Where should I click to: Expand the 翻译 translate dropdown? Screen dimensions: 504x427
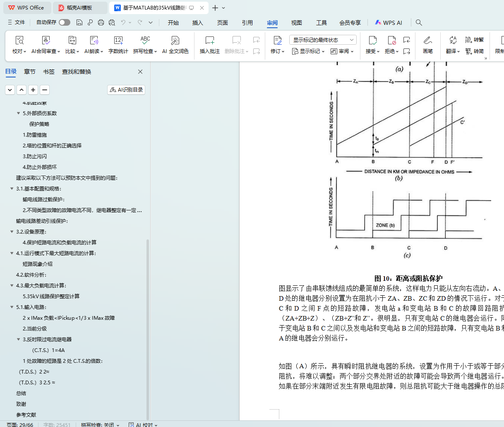click(x=453, y=51)
